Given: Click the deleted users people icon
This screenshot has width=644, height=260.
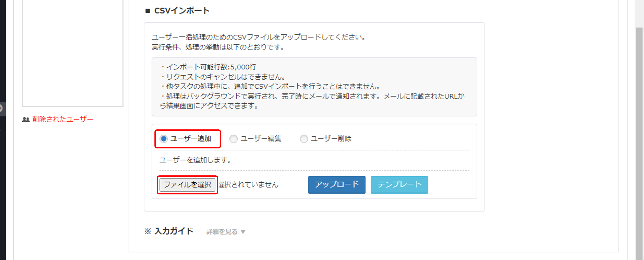Looking at the screenshot, I should click(26, 120).
